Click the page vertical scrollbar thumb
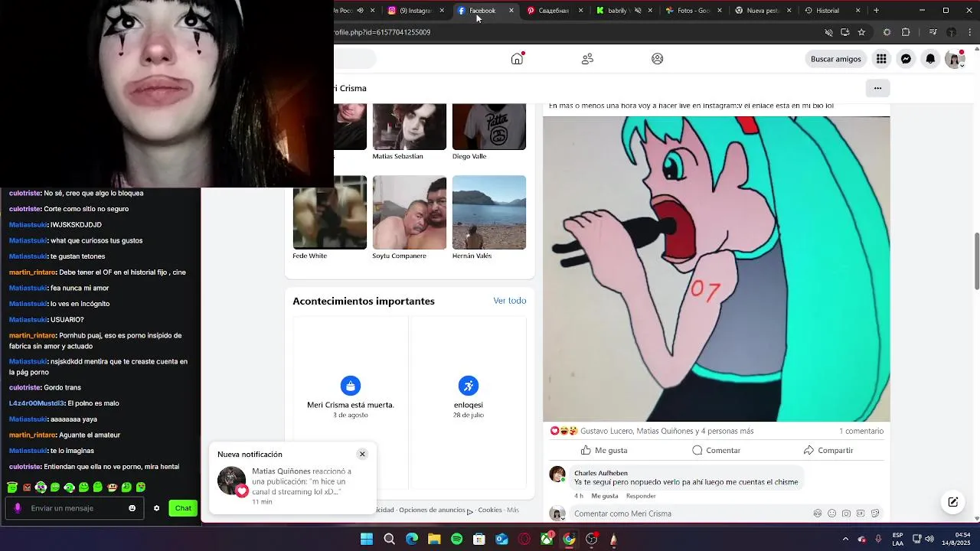980x551 pixels. (x=976, y=262)
